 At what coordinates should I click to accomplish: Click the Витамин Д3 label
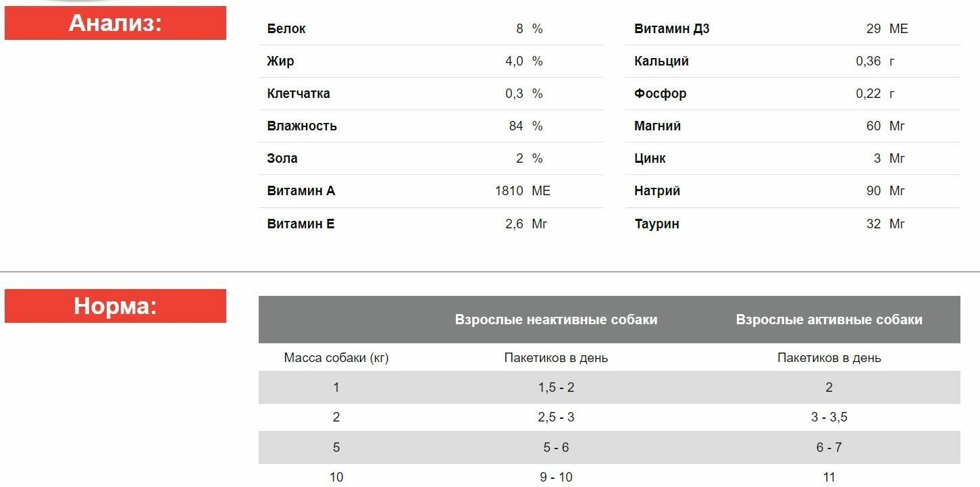point(672,29)
